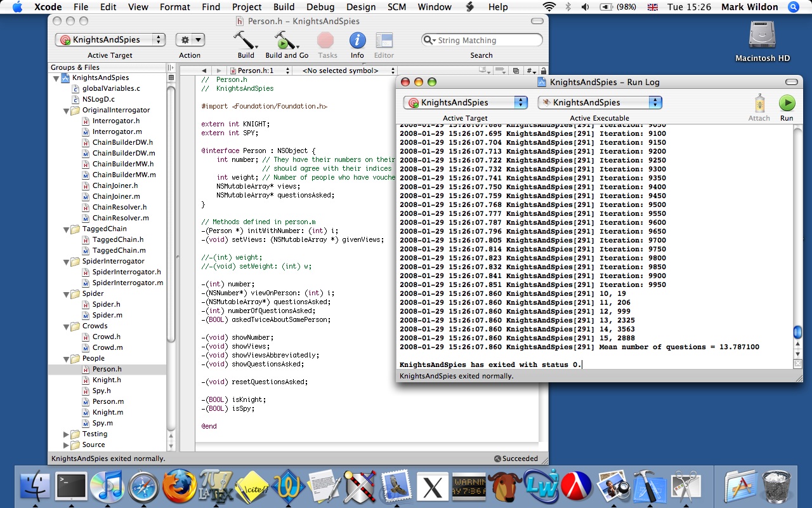Click the Groups & Files column header

(x=107, y=67)
